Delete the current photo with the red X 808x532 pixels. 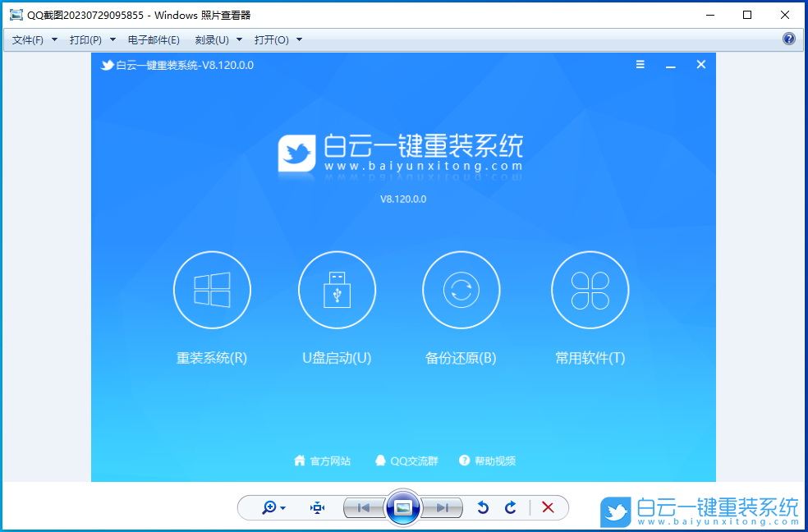pos(548,507)
